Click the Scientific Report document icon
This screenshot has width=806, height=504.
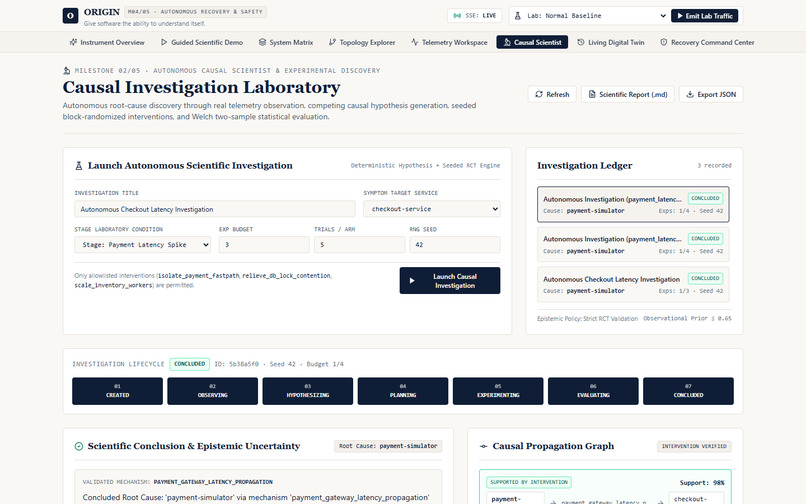click(x=592, y=94)
